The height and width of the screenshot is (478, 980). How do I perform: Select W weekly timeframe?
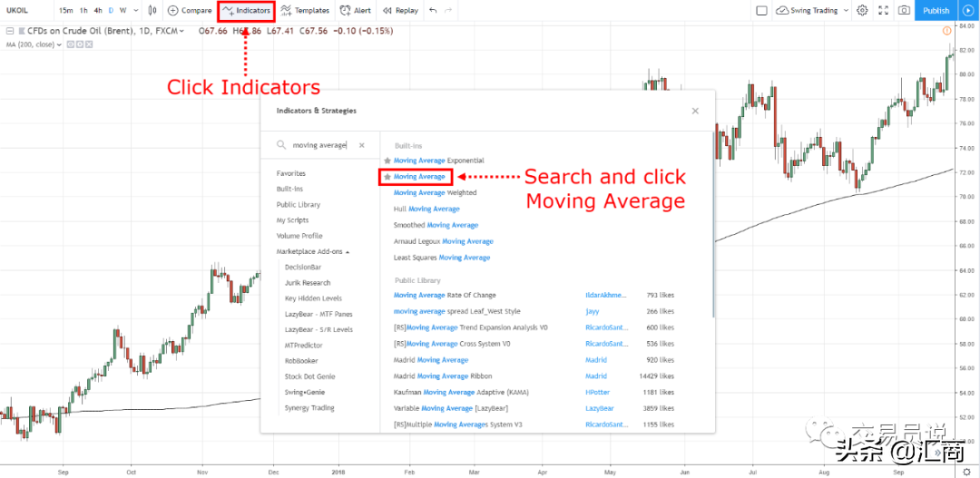click(x=122, y=10)
